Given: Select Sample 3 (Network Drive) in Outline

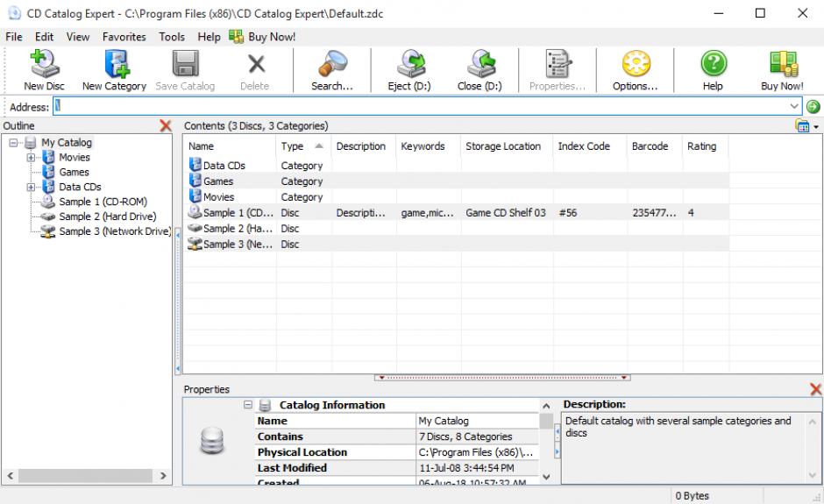Looking at the screenshot, I should click(115, 231).
